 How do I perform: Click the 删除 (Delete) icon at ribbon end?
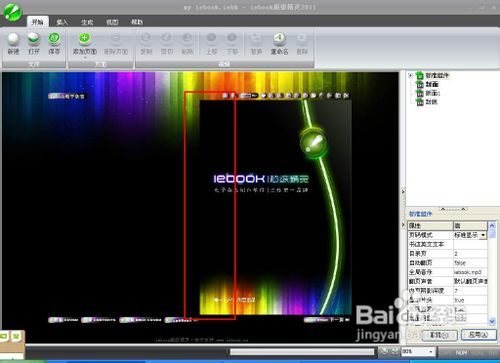click(x=302, y=44)
